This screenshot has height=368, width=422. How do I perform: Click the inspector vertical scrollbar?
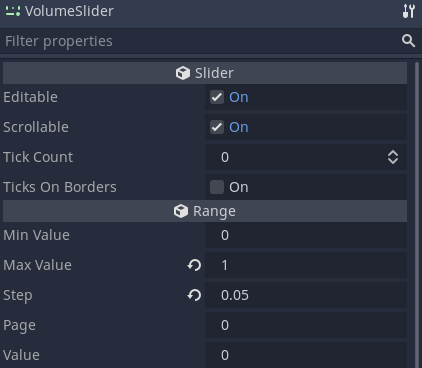pyautogui.click(x=417, y=215)
